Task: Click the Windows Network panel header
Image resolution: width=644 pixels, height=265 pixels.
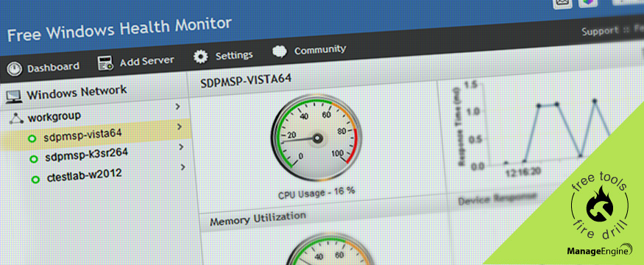Action: pos(77,93)
